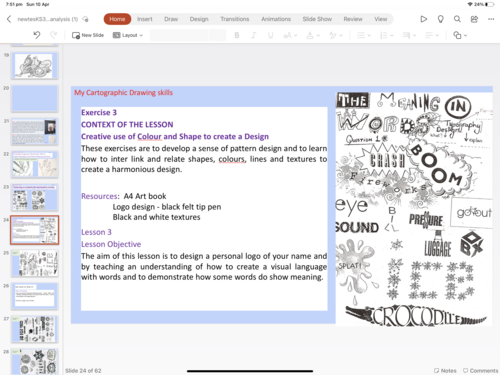Open the paragraph alignment dropdown
Viewport: 500px width, 375px height.
(432, 35)
